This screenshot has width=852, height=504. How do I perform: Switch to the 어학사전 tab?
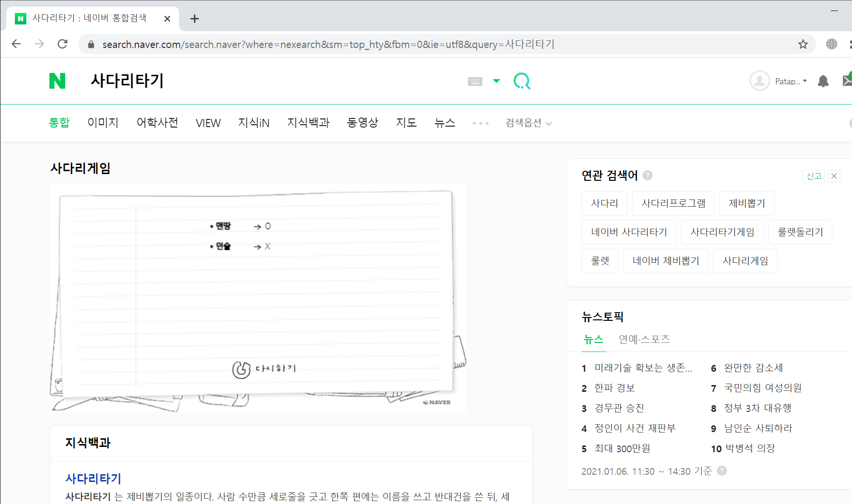click(157, 123)
